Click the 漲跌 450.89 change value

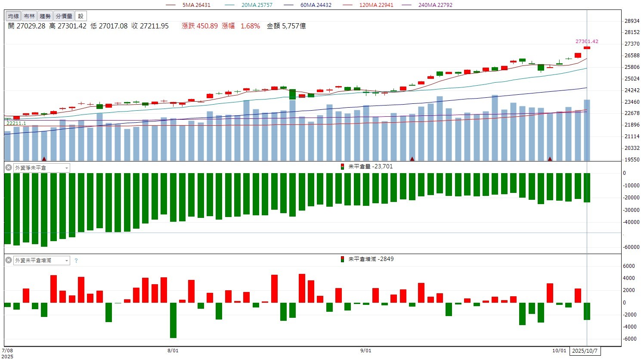tap(200, 26)
